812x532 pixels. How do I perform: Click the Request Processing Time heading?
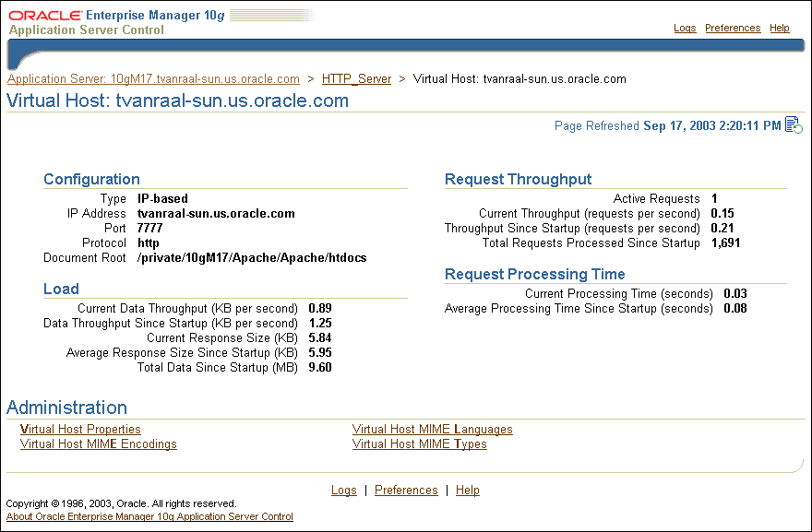click(x=535, y=274)
